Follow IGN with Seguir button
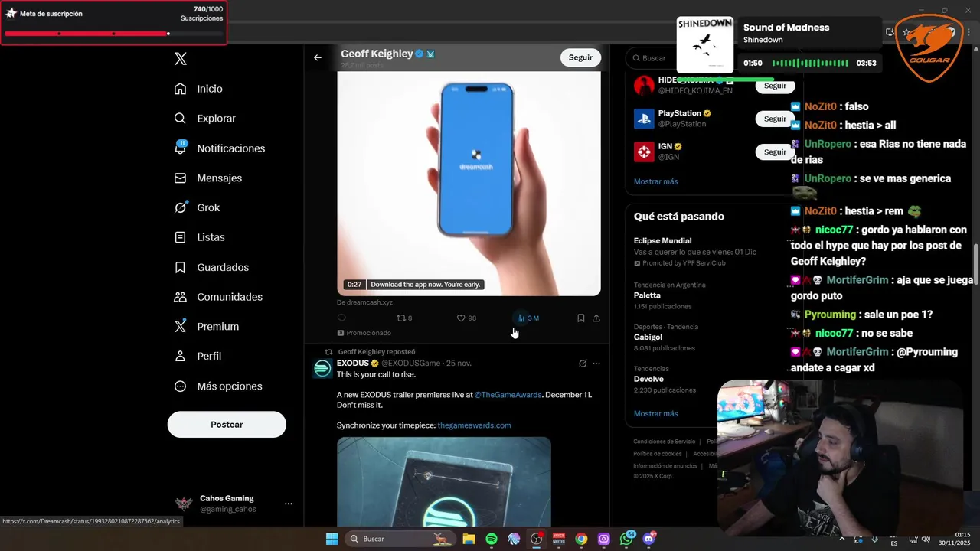This screenshot has height=551, width=980. [x=775, y=152]
